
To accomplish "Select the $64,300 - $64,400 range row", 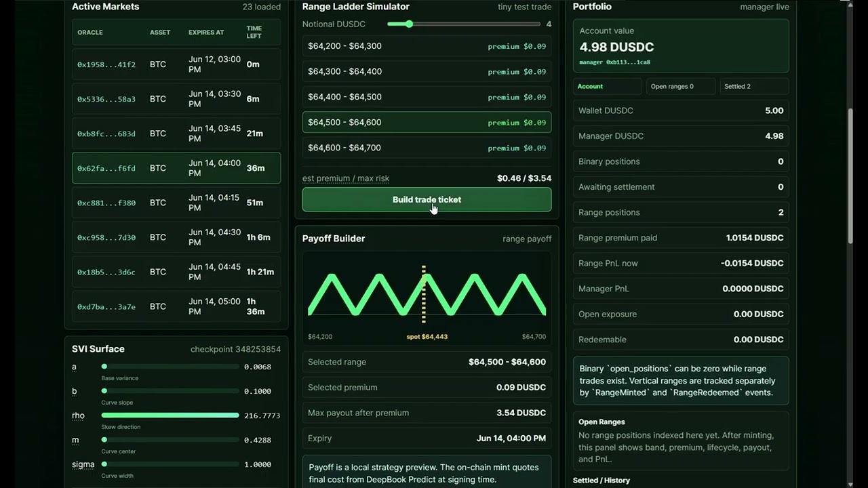I will [x=427, y=71].
